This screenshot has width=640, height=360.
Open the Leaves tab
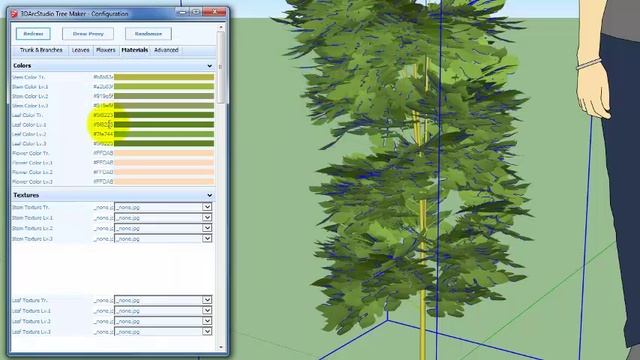click(80, 50)
